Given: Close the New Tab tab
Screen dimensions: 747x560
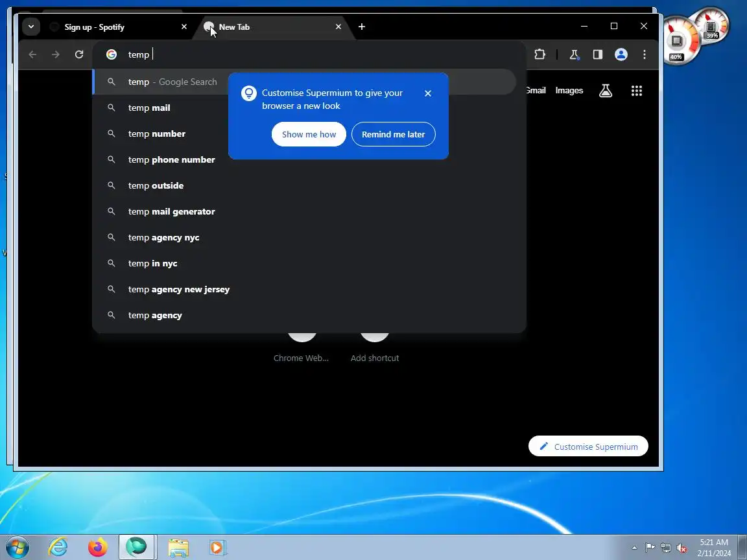Looking at the screenshot, I should 338,27.
